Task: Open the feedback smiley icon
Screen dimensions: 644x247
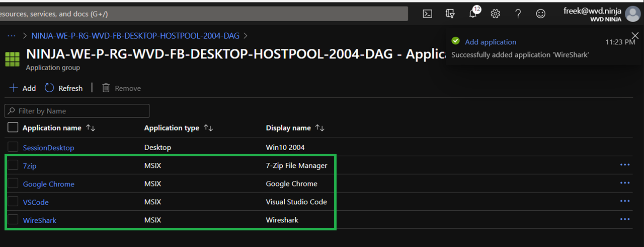Action: click(x=540, y=14)
